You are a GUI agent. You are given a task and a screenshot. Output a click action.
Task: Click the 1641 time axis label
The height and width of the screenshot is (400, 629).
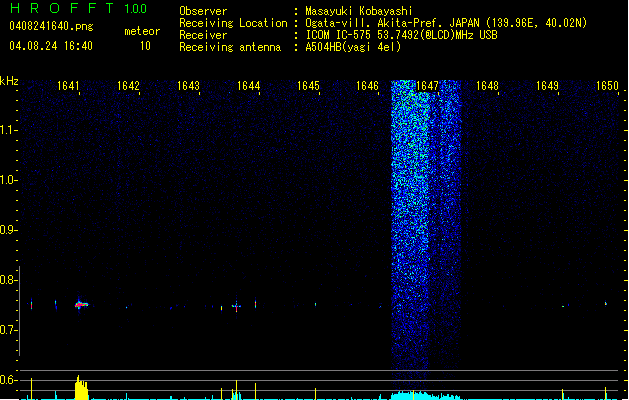(68, 86)
